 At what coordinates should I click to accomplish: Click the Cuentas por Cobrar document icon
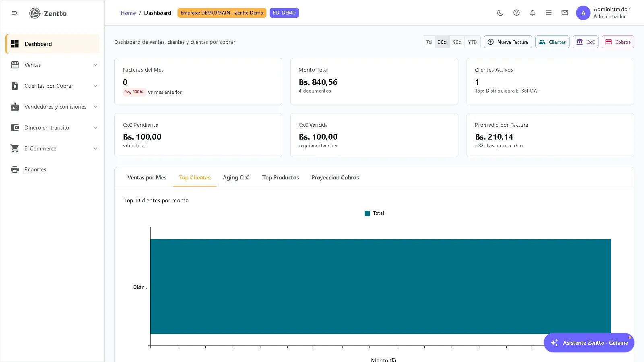click(x=15, y=86)
